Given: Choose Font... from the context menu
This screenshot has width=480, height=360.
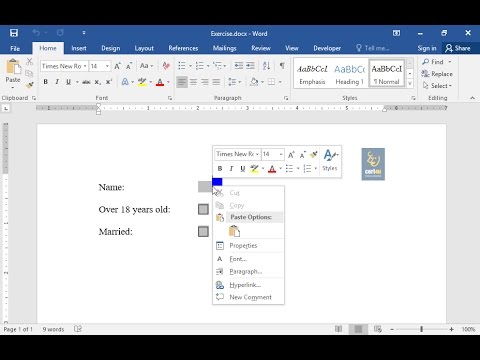Looking at the screenshot, I should pos(248,259).
